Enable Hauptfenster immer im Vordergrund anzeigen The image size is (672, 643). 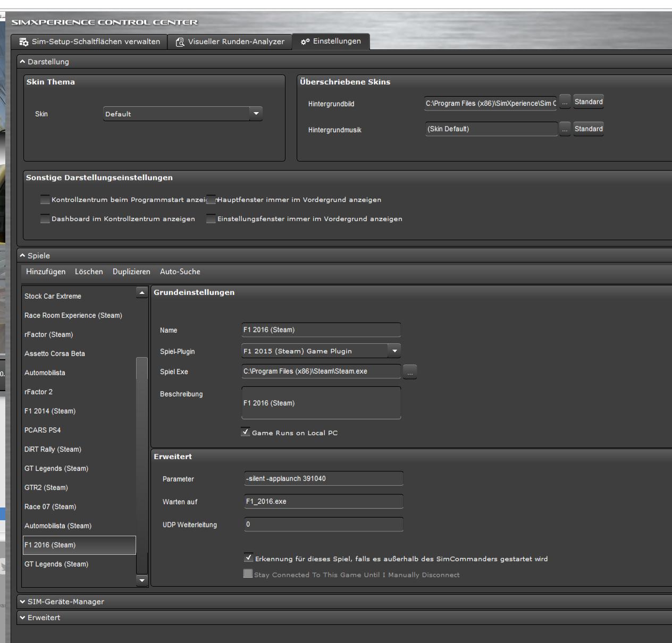point(211,200)
